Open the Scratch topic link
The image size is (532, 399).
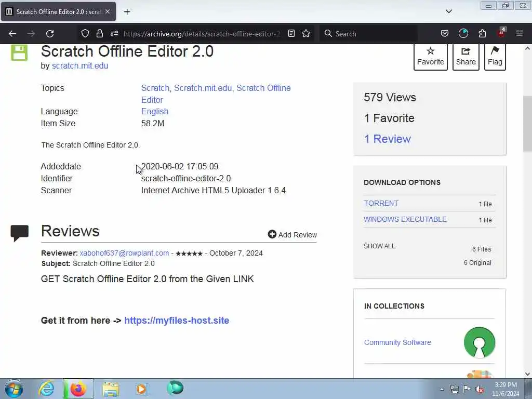pyautogui.click(x=155, y=88)
